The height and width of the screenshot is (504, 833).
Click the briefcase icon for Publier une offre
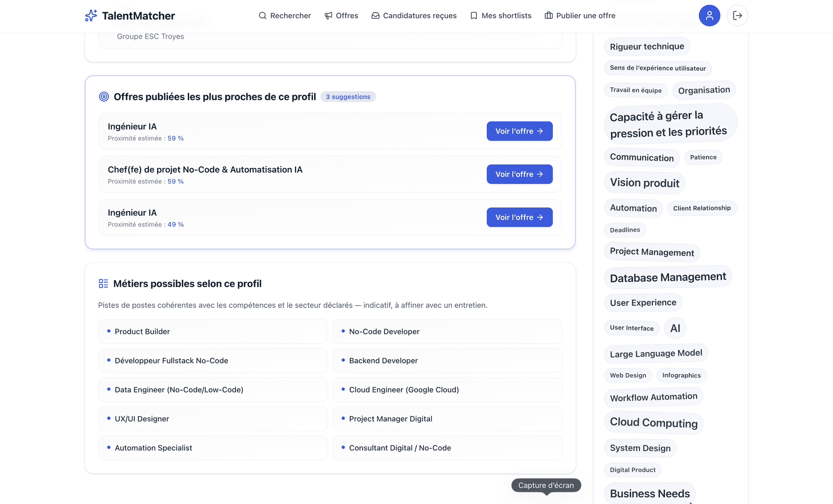click(x=548, y=16)
